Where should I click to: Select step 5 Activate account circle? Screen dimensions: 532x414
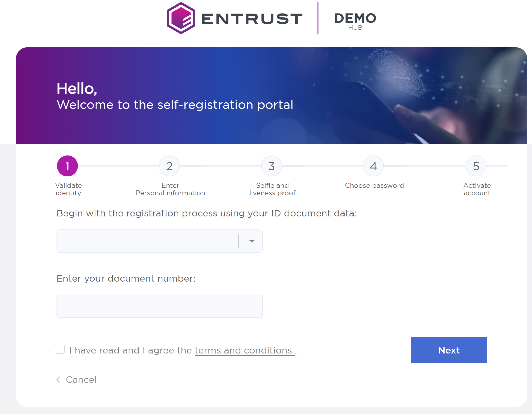click(x=476, y=166)
